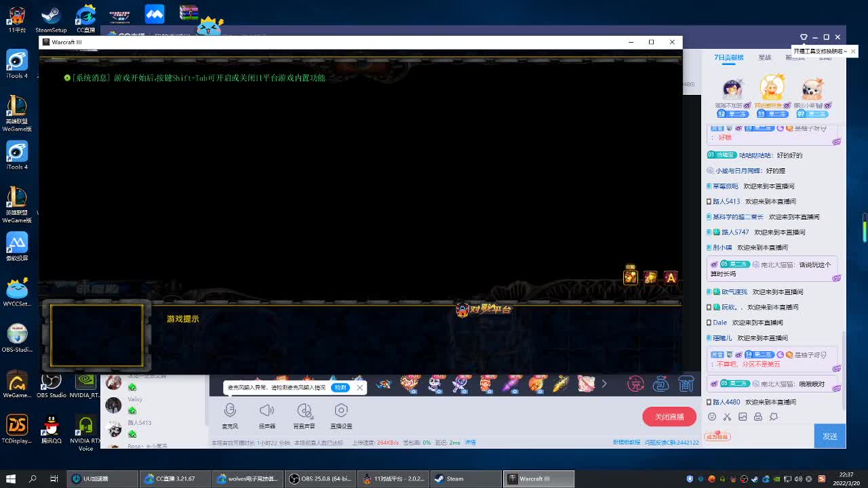This screenshot has height=488, width=868.
Task: Click the 路人5413 username in chat
Action: click(726, 201)
